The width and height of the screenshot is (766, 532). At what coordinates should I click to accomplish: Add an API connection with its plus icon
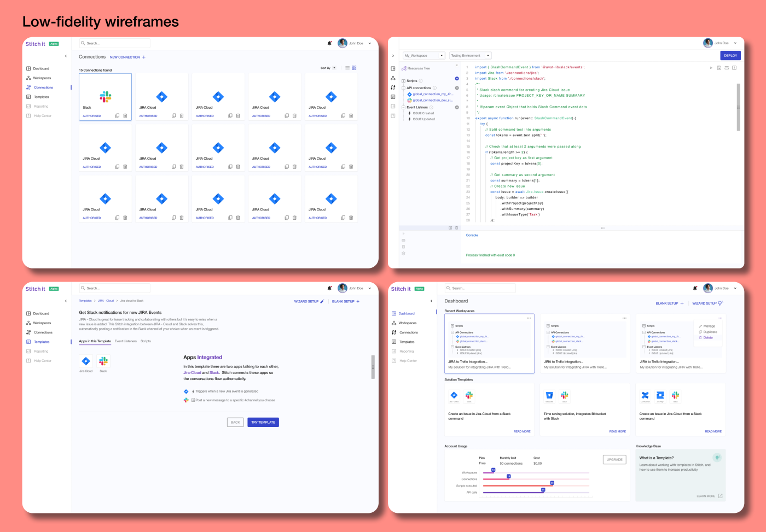pyautogui.click(x=457, y=87)
